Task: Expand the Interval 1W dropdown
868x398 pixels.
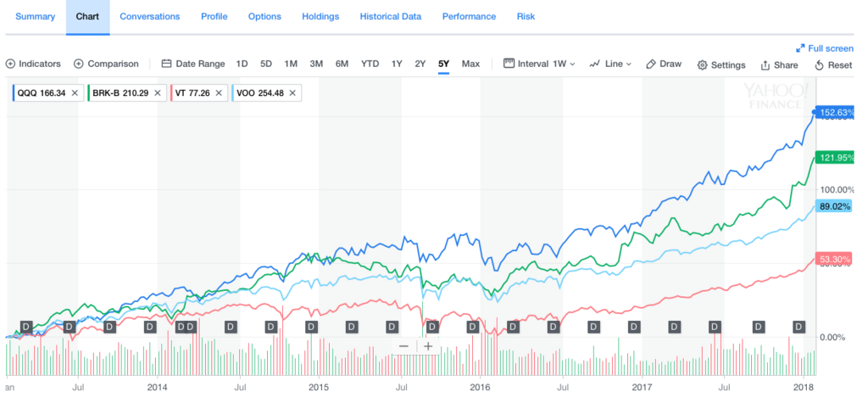Action: pos(539,64)
